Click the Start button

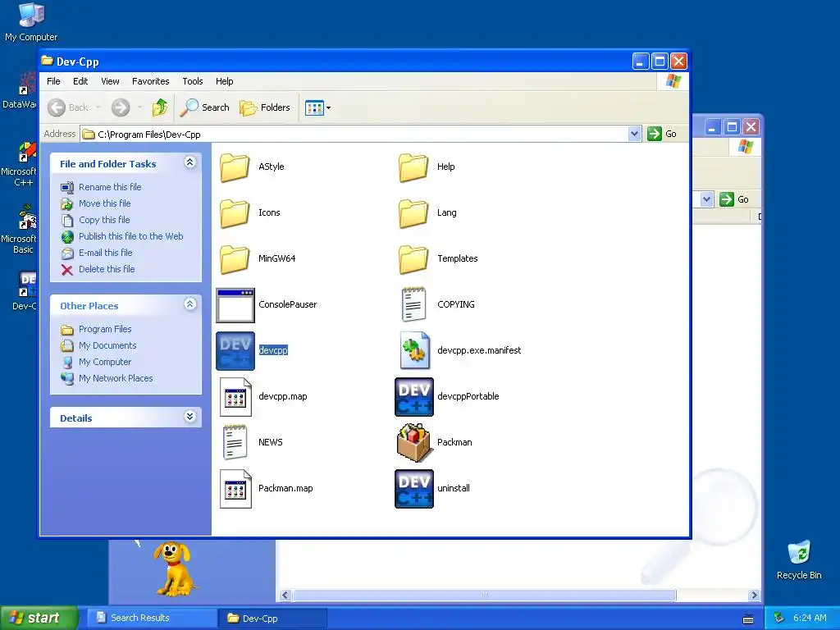pyautogui.click(x=39, y=619)
